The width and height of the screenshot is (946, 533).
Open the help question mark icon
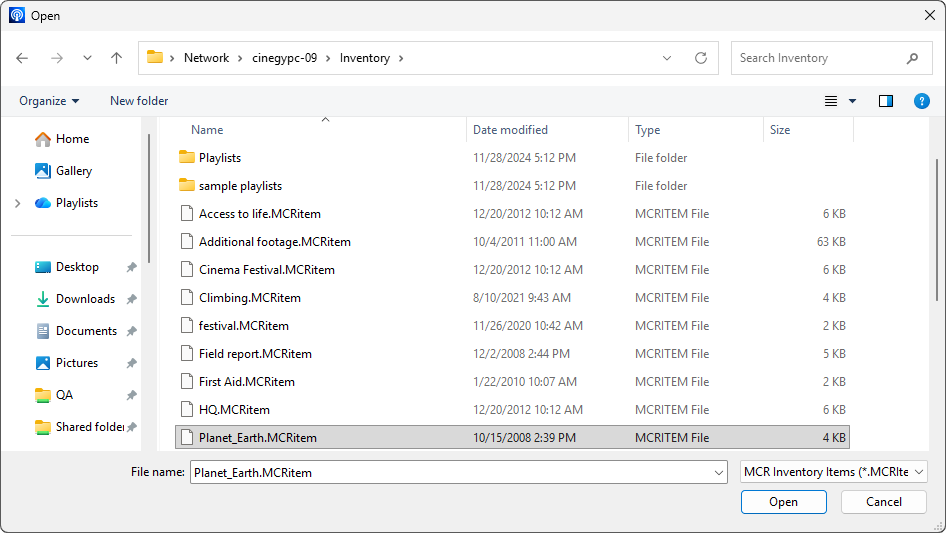921,101
